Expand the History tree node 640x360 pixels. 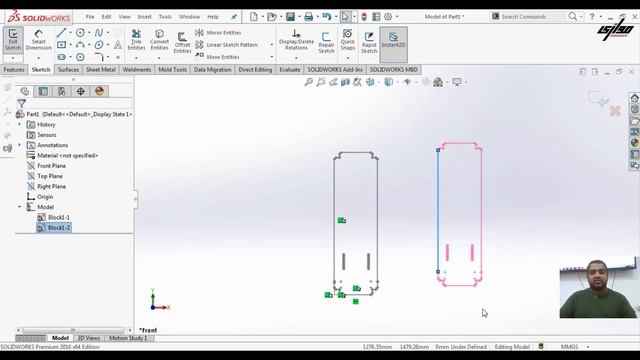19,124
